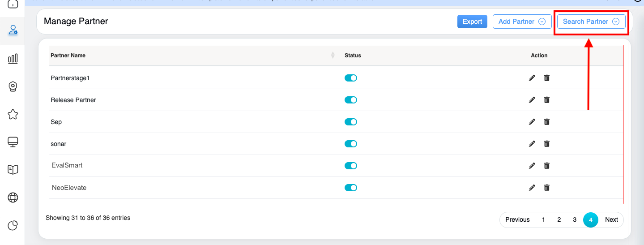Open the monitor icon in sidebar
Image resolution: width=644 pixels, height=245 pixels.
[x=13, y=142]
